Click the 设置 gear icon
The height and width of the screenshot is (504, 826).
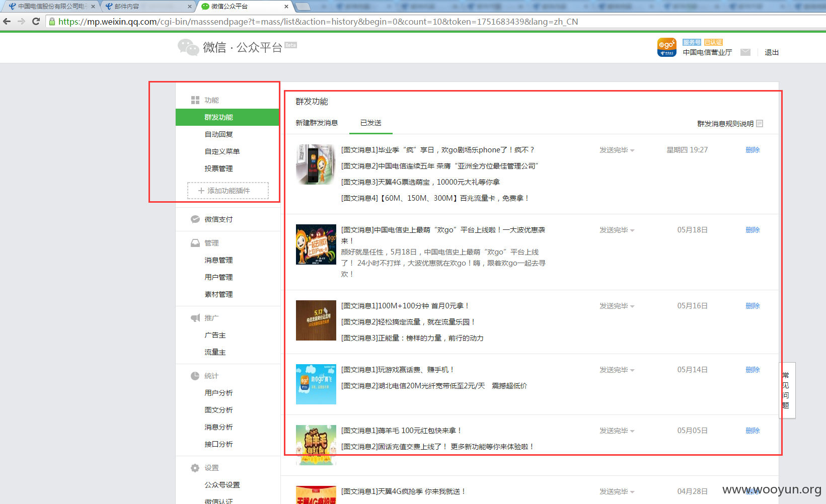(195, 468)
